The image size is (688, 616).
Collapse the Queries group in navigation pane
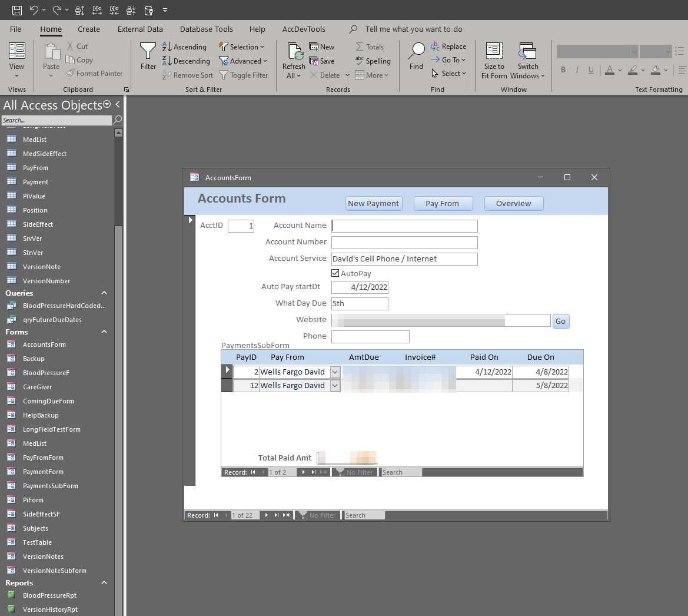pos(104,293)
